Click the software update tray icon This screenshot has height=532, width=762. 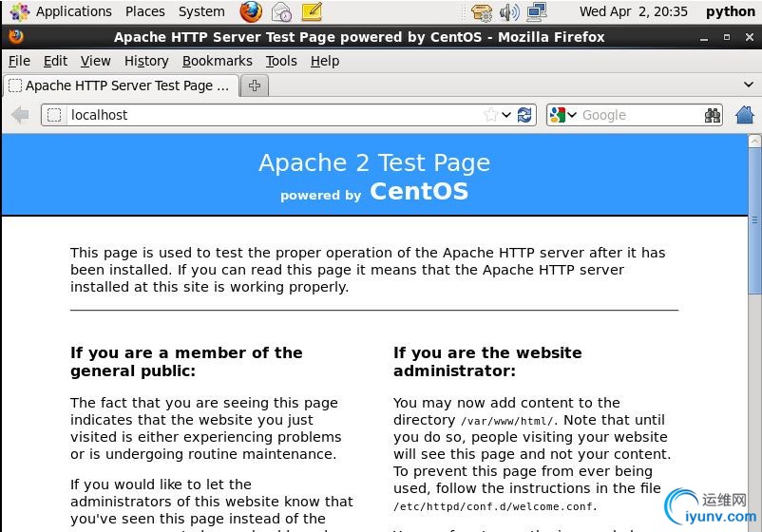click(x=482, y=12)
